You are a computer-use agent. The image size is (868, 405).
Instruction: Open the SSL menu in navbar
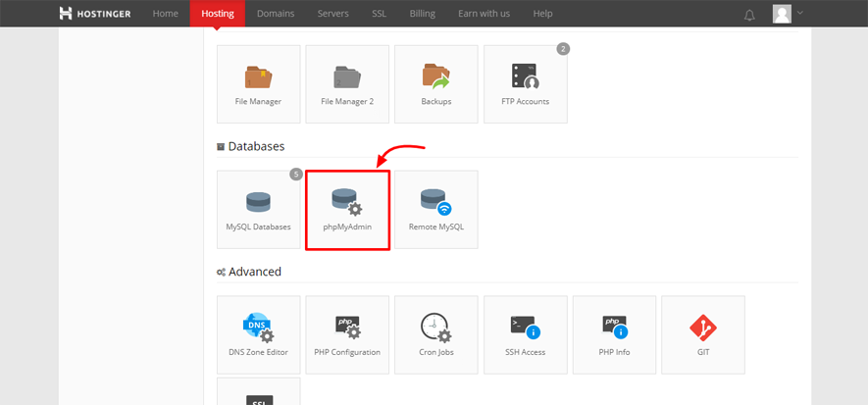coord(379,14)
